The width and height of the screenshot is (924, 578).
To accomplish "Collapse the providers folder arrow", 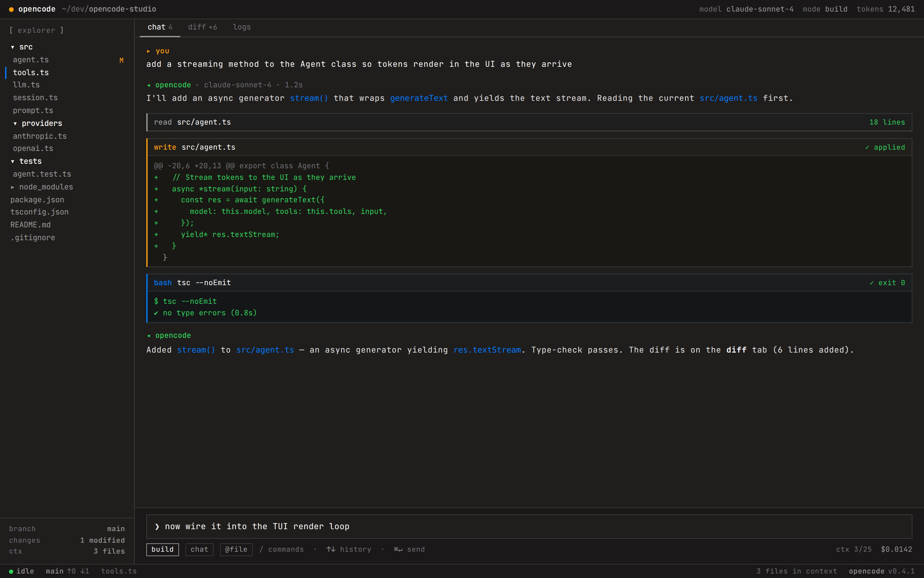I will (x=15, y=124).
